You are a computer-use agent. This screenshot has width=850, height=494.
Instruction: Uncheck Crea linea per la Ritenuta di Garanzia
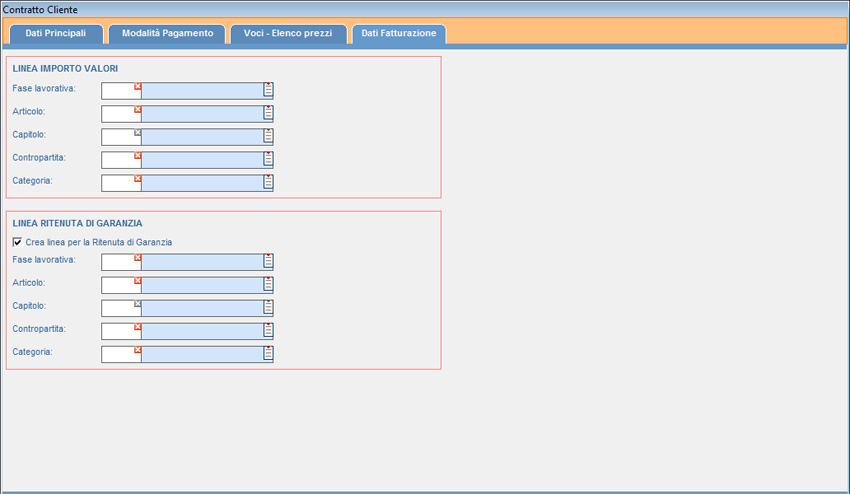pos(17,242)
